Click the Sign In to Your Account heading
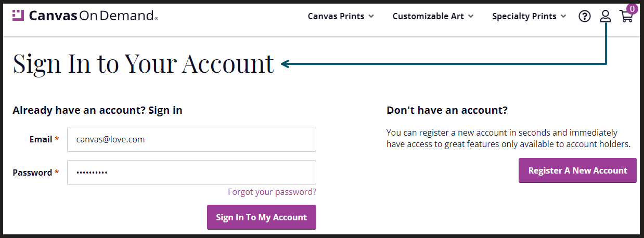The image size is (644, 238). point(143,63)
